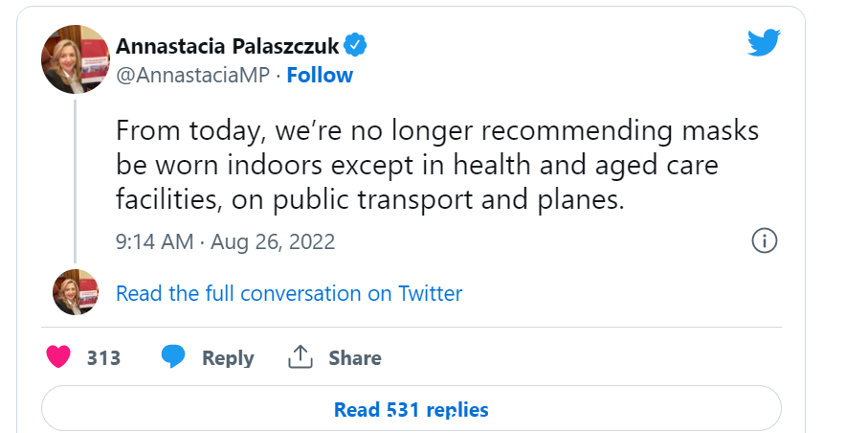Image resolution: width=868 pixels, height=433 pixels.
Task: Open the Annastacia Palaszczuk display name
Action: (x=227, y=47)
